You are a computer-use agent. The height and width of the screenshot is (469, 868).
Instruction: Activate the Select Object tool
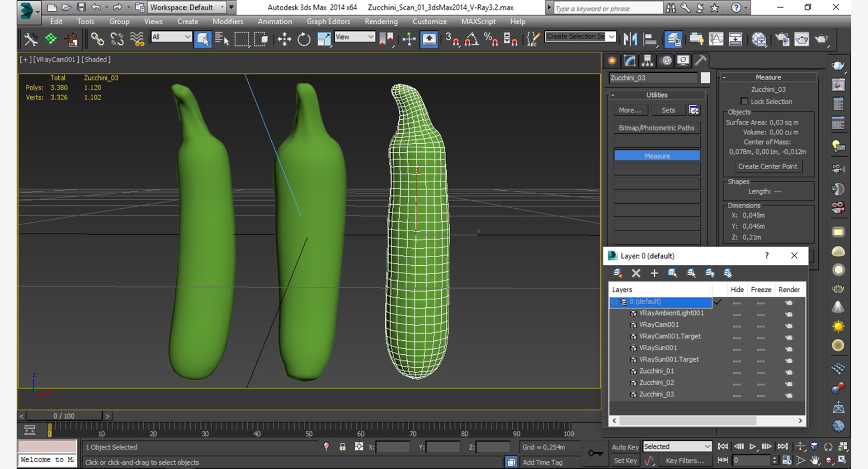[x=203, y=39]
